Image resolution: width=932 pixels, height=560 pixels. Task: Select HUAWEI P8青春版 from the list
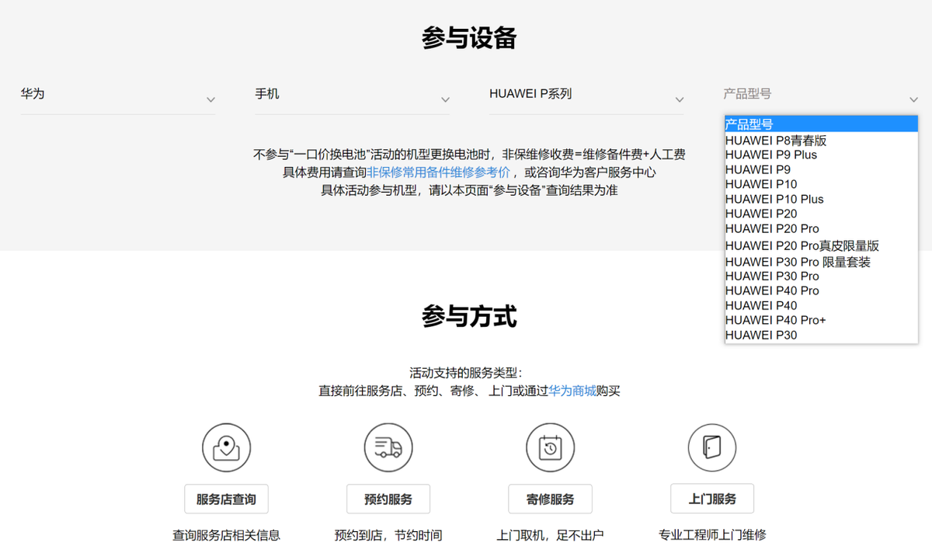coord(821,141)
